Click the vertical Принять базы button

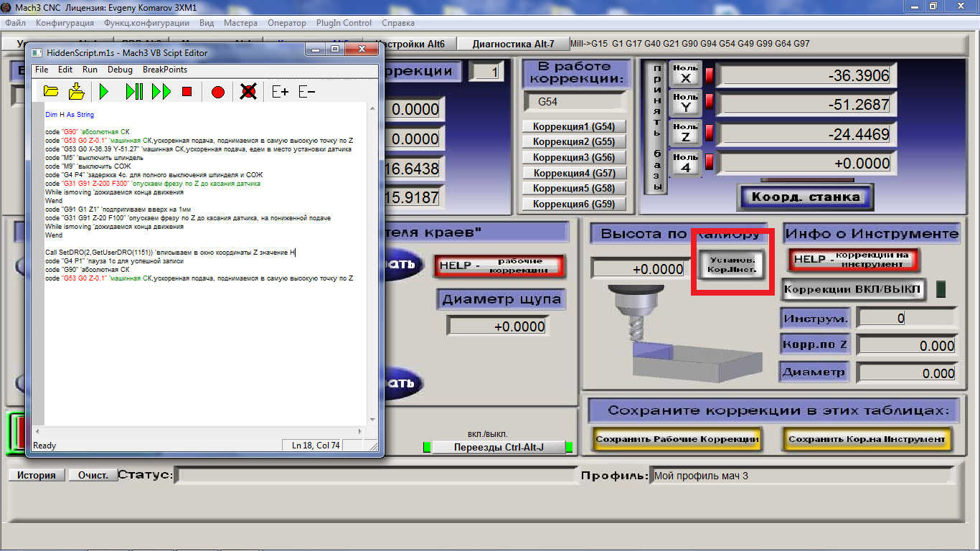coord(655,128)
